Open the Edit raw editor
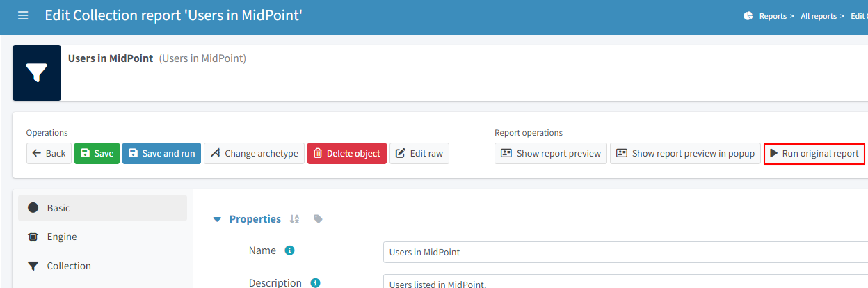This screenshot has width=868, height=288. (419, 154)
